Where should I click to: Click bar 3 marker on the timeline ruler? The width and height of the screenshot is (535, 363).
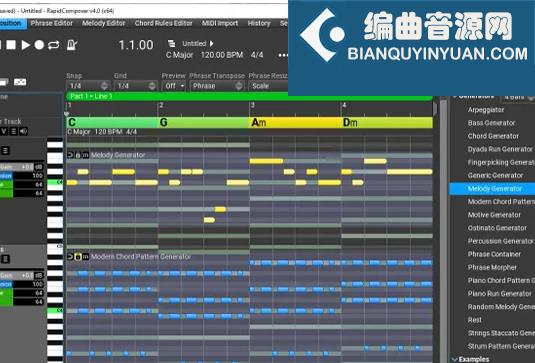[252, 105]
